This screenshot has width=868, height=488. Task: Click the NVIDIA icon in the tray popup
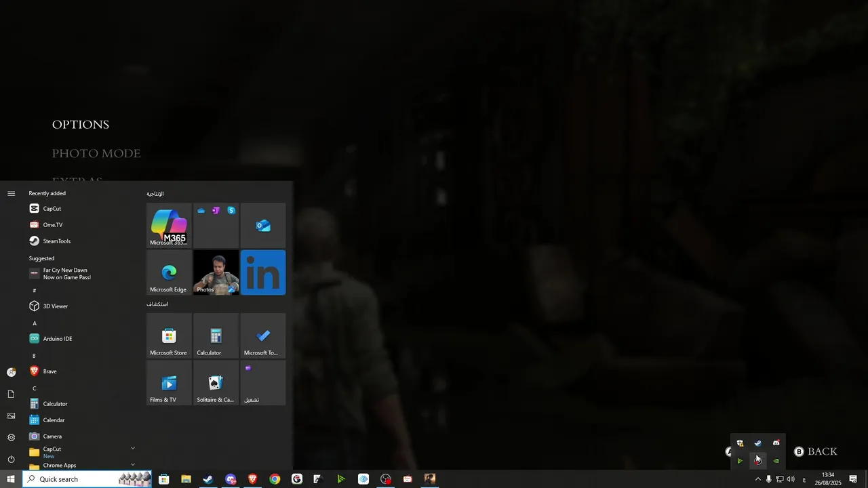point(776,461)
